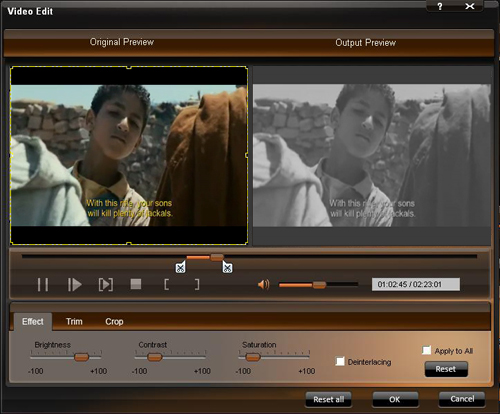
Task: Click the Cancel button
Action: coord(462,399)
